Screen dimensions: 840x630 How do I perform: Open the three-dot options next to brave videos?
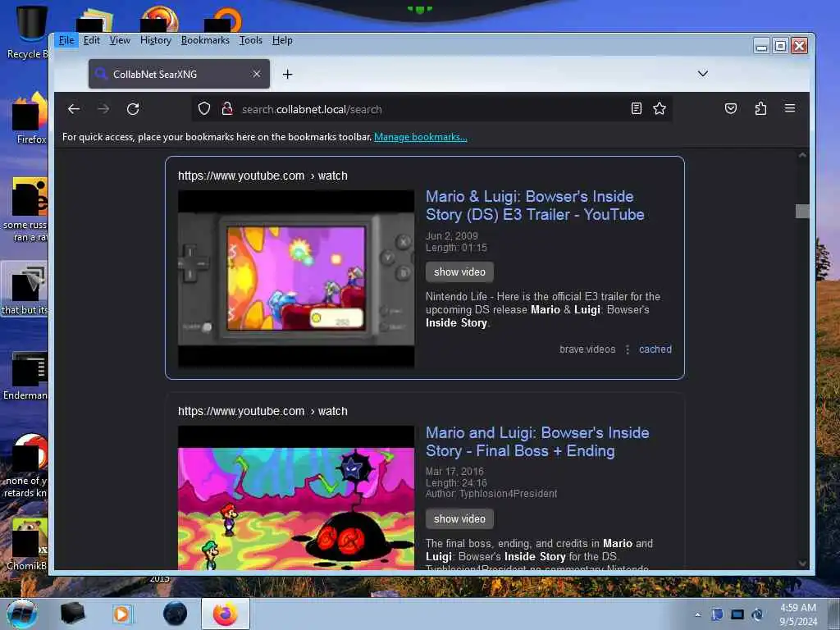pyautogui.click(x=628, y=349)
